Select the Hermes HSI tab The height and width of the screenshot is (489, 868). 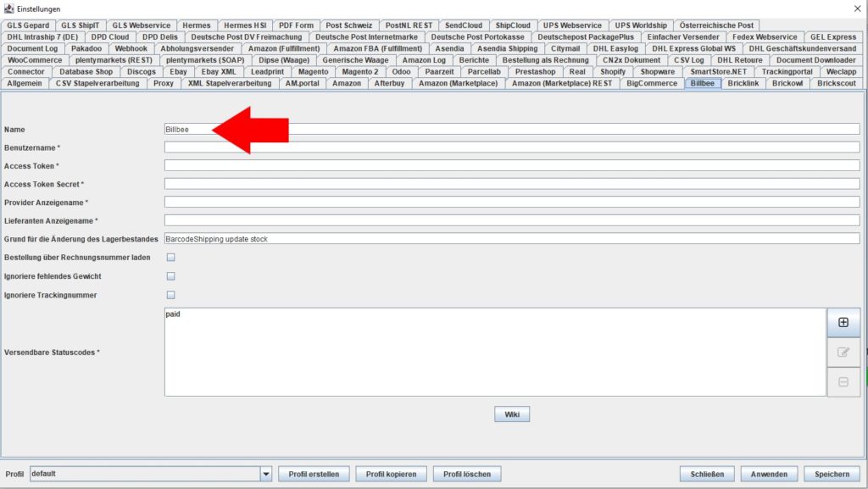pos(245,25)
